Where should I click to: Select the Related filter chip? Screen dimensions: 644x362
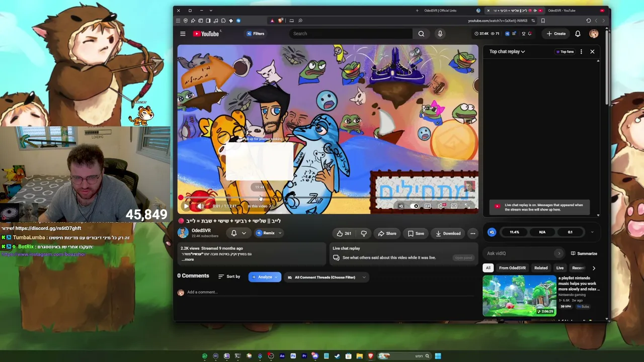[x=541, y=268]
